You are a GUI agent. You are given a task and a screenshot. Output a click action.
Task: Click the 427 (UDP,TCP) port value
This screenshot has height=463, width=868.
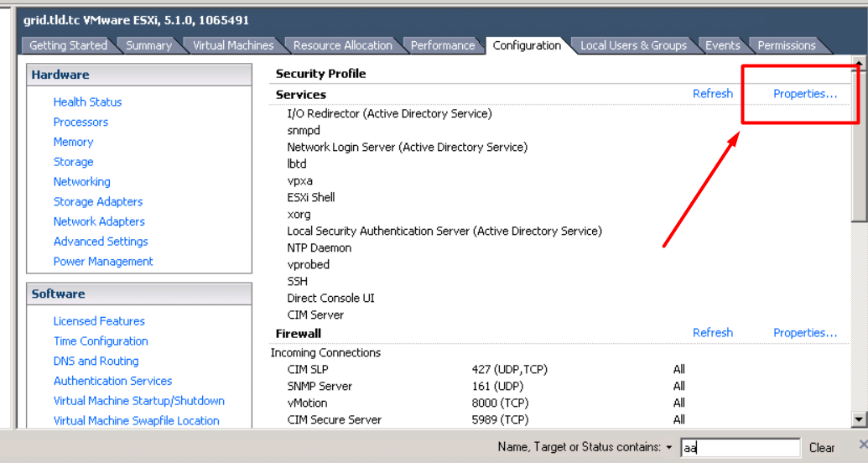[509, 369]
